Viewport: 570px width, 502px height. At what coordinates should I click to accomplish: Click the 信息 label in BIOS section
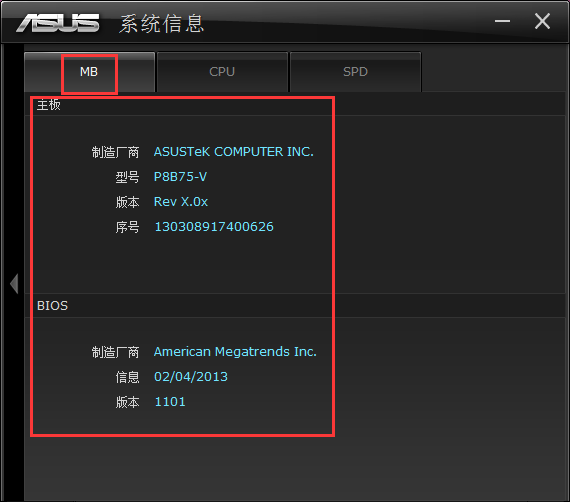(127, 377)
